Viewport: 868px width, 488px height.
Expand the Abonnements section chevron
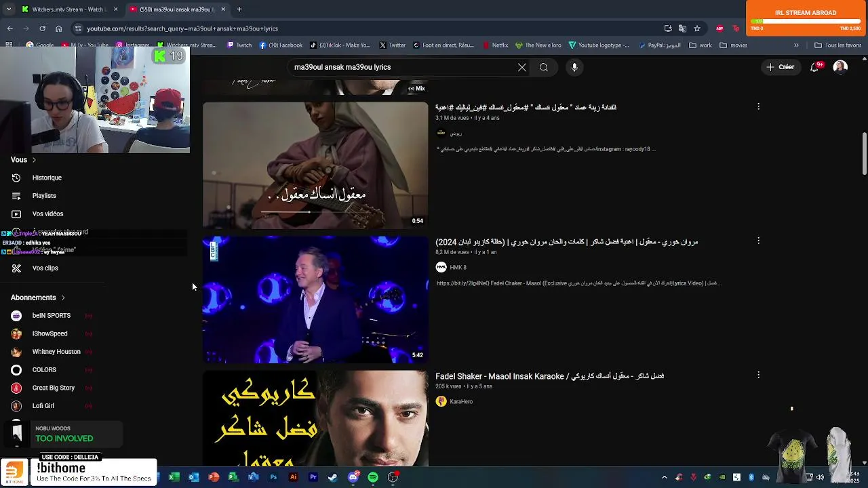coord(63,298)
